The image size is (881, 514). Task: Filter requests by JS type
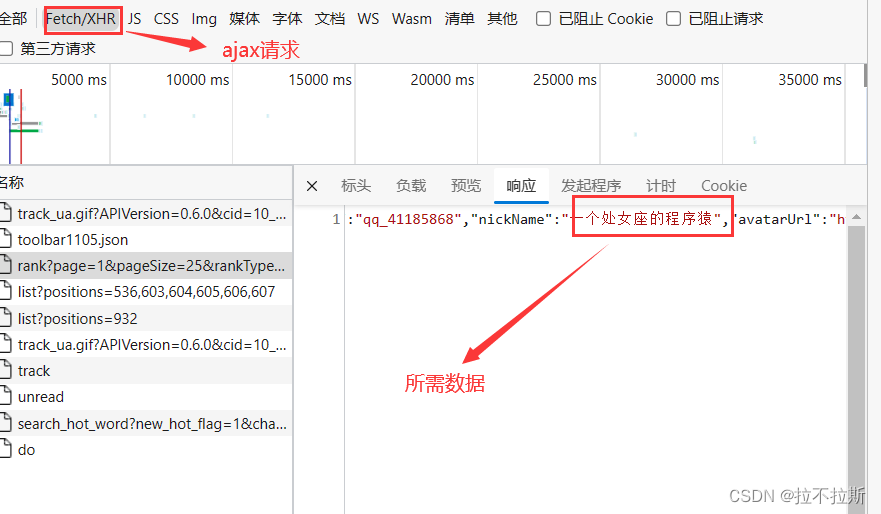pos(135,19)
